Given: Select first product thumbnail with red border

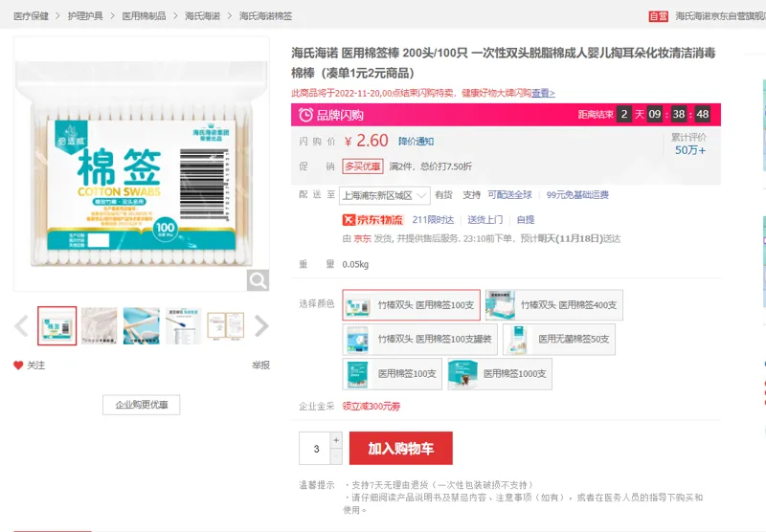Looking at the screenshot, I should click(x=57, y=326).
